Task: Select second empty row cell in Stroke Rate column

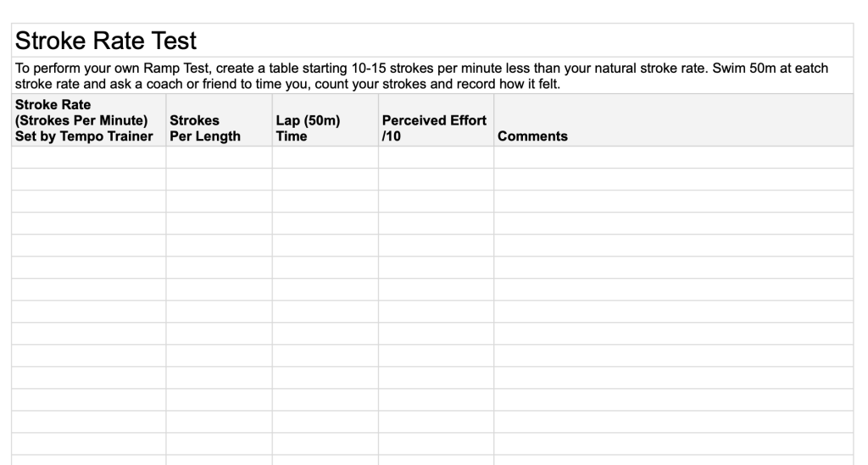Action: (x=88, y=180)
